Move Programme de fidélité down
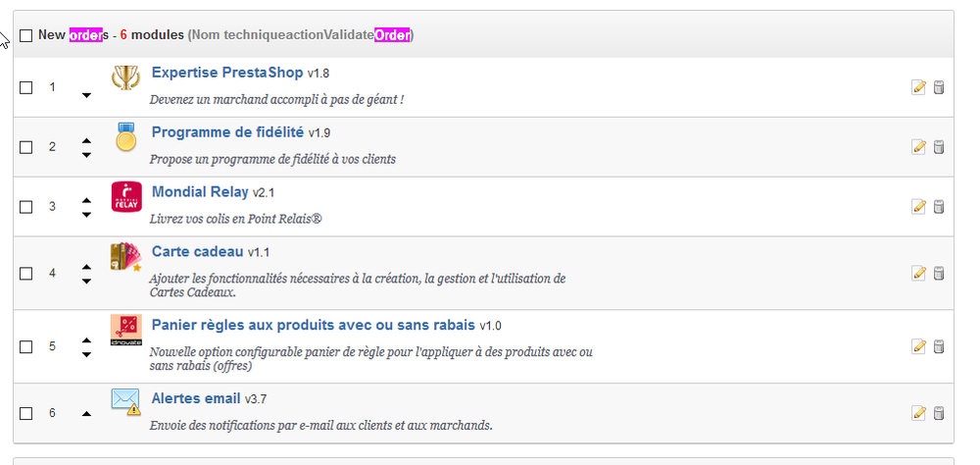The width and height of the screenshot is (980, 465). pos(86,155)
